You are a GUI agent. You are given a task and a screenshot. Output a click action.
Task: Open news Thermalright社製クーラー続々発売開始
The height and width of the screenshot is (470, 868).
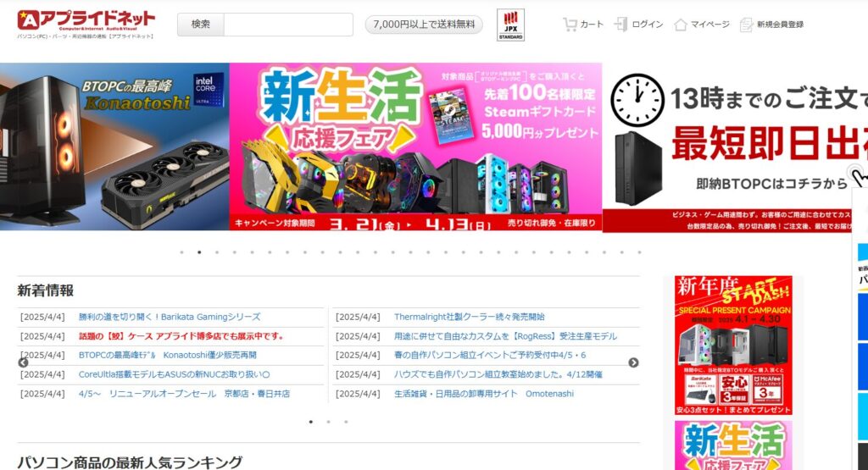pyautogui.click(x=470, y=317)
